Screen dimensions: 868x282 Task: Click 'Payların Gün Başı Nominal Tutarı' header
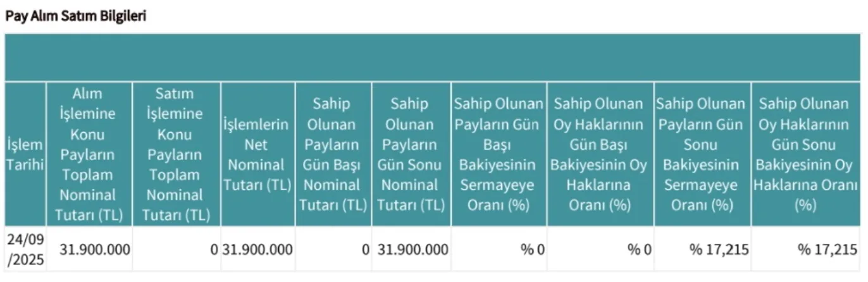(332, 154)
